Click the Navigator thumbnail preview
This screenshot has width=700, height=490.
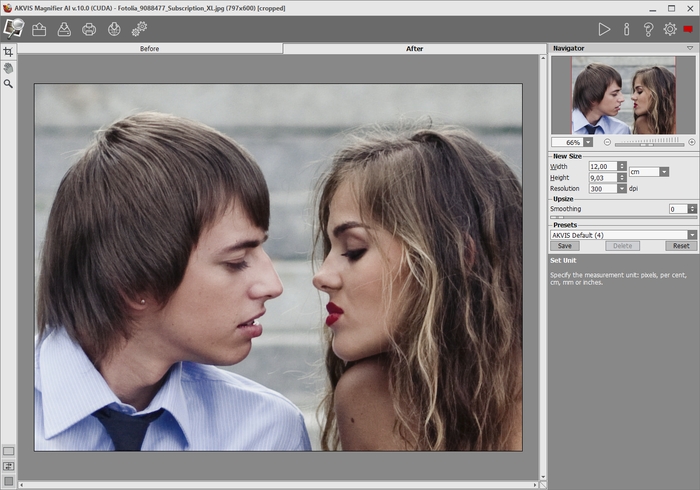click(624, 95)
